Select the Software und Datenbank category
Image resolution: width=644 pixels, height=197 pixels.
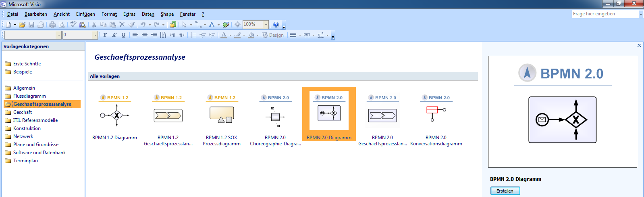coord(39,153)
